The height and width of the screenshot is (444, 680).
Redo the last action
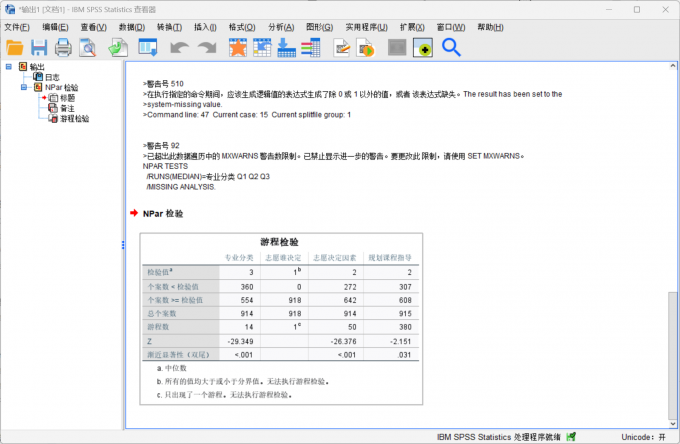(x=207, y=48)
